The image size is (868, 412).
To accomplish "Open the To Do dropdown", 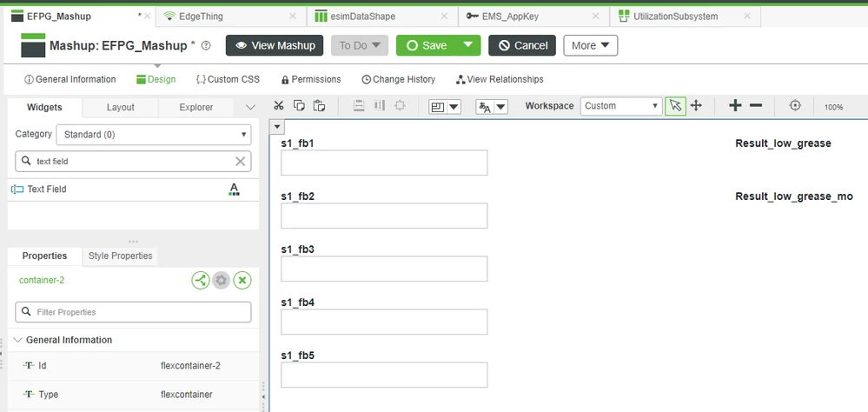I will 360,45.
